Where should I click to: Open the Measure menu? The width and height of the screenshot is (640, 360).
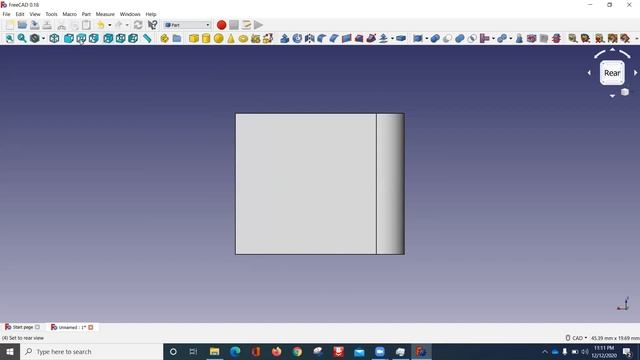click(x=105, y=14)
